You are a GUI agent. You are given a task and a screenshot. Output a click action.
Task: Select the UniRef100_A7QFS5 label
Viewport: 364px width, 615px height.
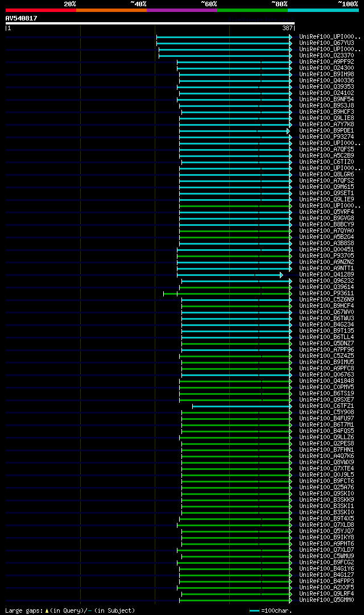(x=326, y=150)
